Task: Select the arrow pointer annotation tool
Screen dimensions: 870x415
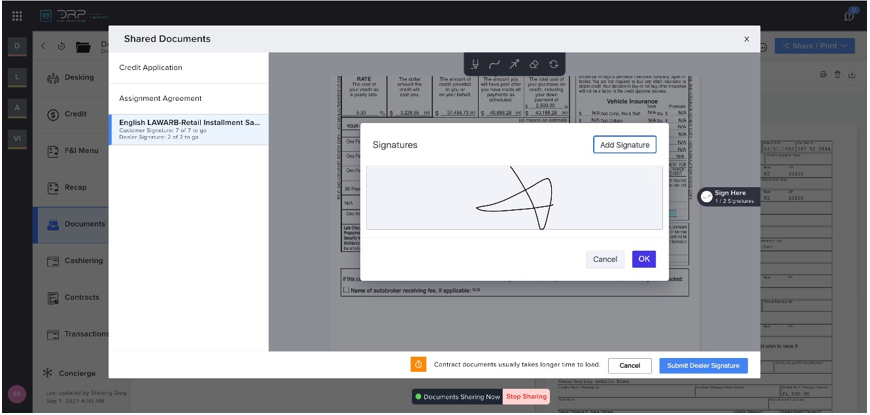Action: pyautogui.click(x=514, y=64)
